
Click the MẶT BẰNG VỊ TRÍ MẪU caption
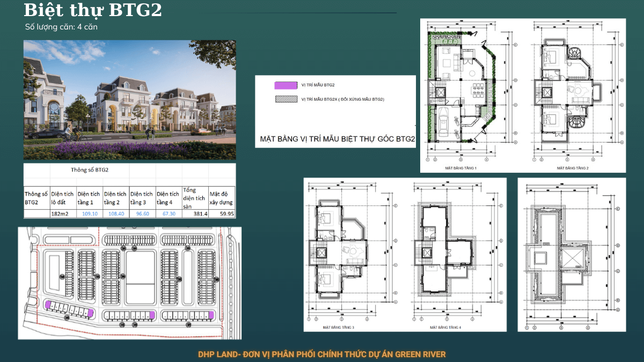click(338, 139)
